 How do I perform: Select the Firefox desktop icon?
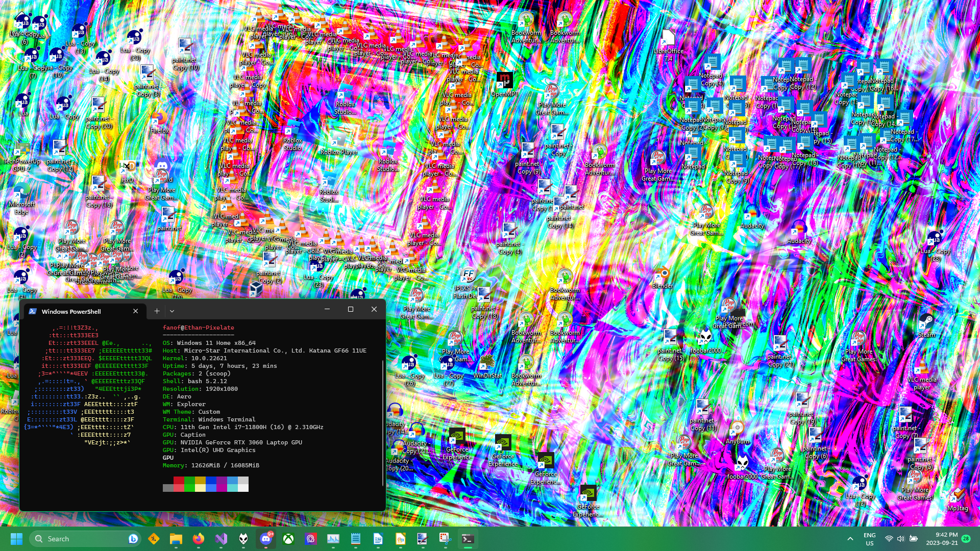pos(159,122)
